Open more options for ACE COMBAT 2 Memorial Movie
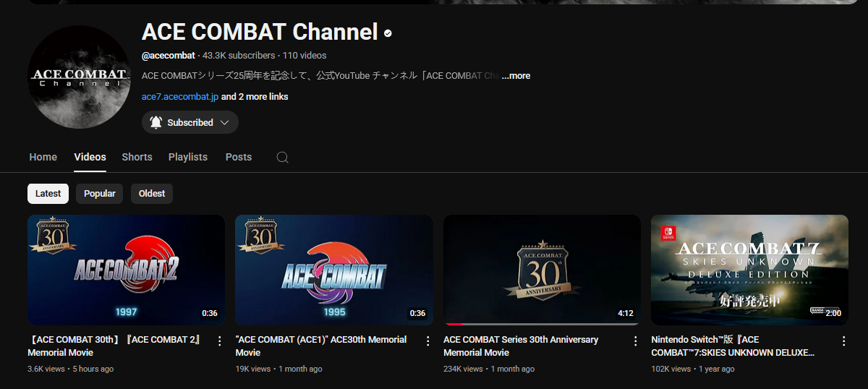The width and height of the screenshot is (868, 389). (220, 341)
